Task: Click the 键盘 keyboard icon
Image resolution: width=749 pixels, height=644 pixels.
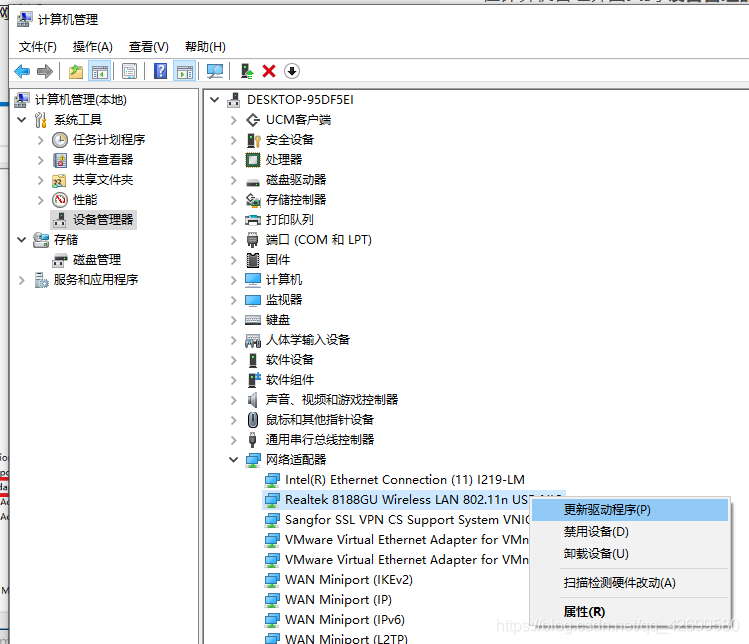Action: (x=253, y=320)
